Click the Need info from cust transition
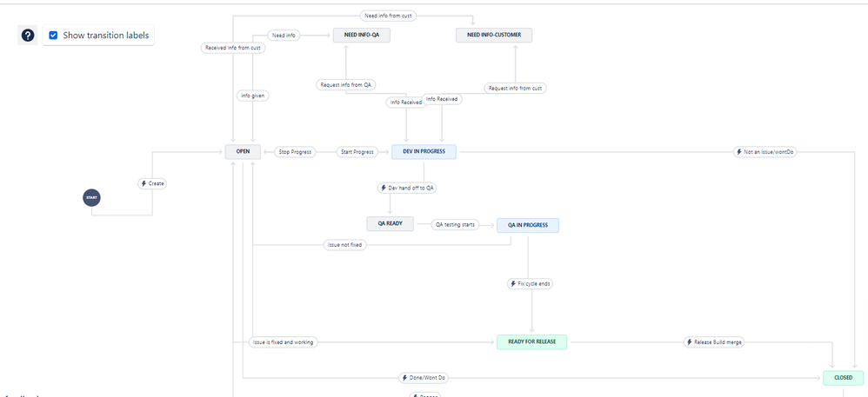 [x=388, y=16]
